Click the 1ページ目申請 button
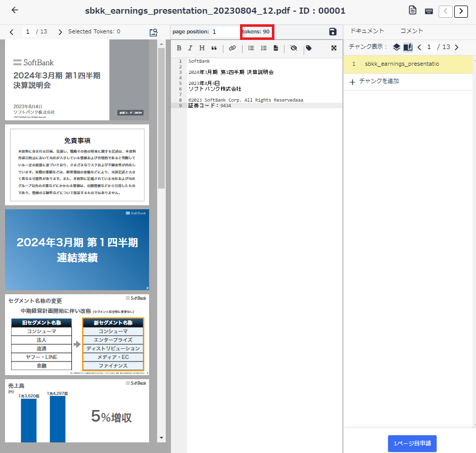Viewport: 476px width, 453px height. (x=412, y=443)
